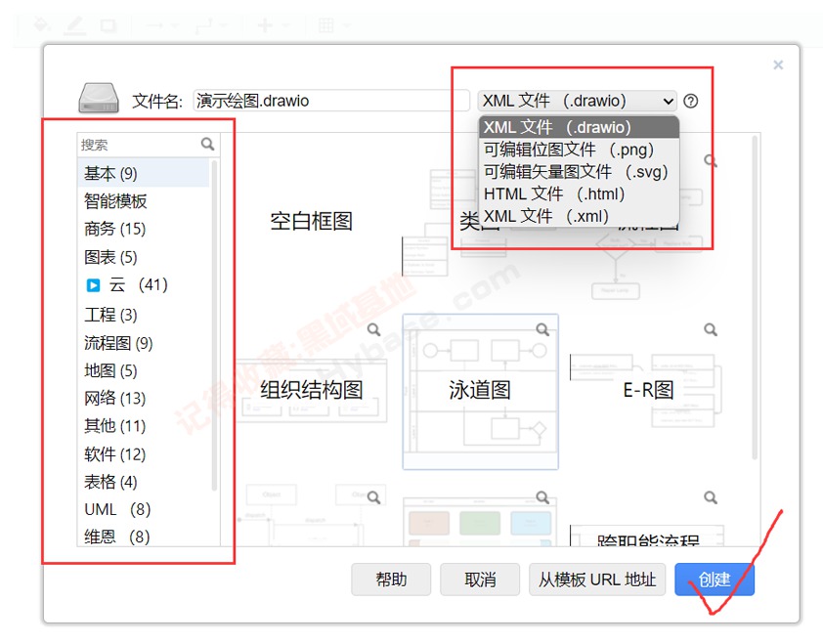Select the 维恩 (8) category
823x644 pixels.
(x=144, y=537)
